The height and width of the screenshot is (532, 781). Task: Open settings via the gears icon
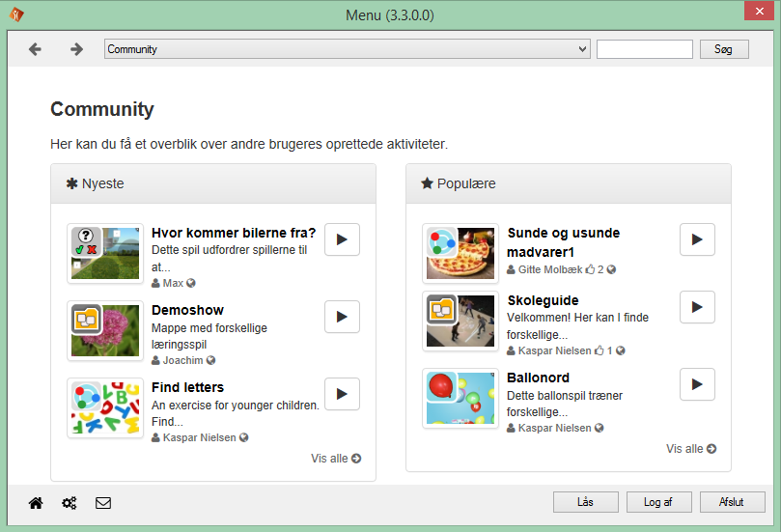tap(70, 503)
